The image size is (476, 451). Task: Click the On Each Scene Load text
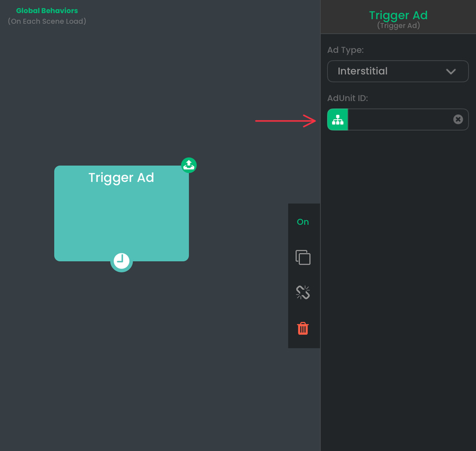pyautogui.click(x=47, y=21)
